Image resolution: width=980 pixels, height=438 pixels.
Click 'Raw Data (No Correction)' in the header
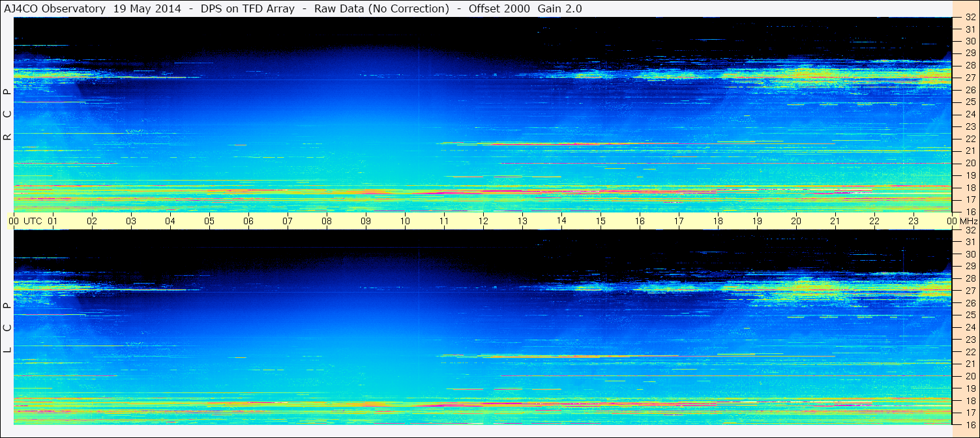(x=381, y=8)
